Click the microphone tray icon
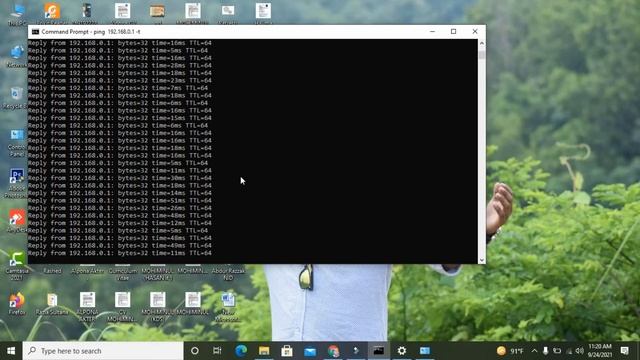The height and width of the screenshot is (360, 640). (545, 351)
